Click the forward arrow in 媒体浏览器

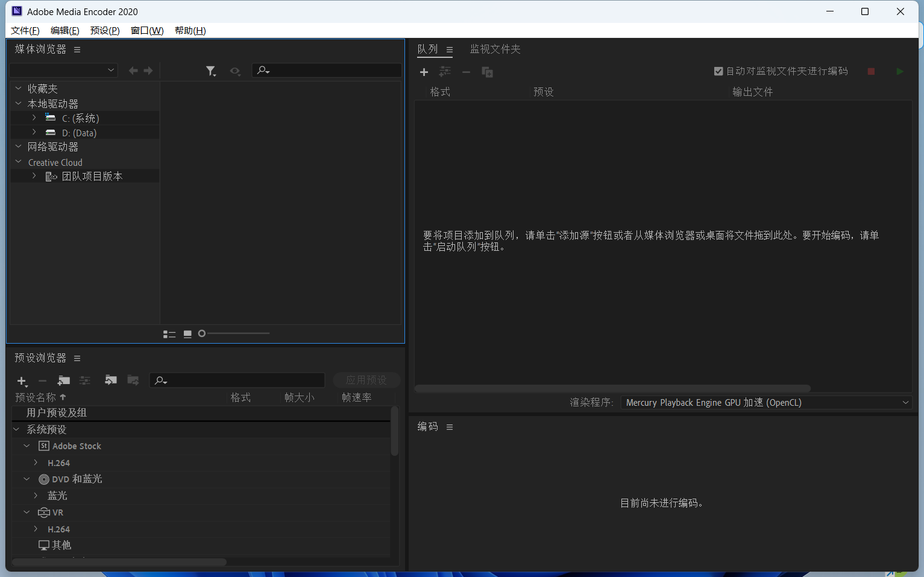[148, 71]
